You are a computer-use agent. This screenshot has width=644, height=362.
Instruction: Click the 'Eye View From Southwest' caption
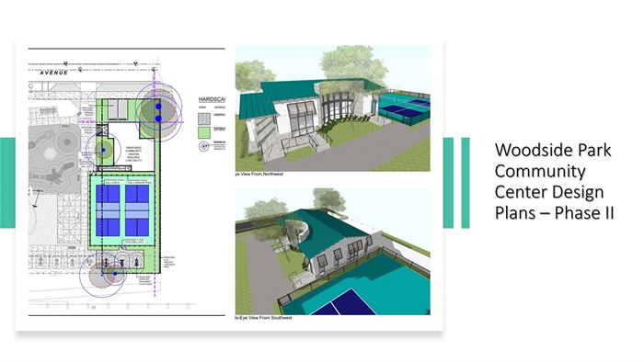pos(263,318)
